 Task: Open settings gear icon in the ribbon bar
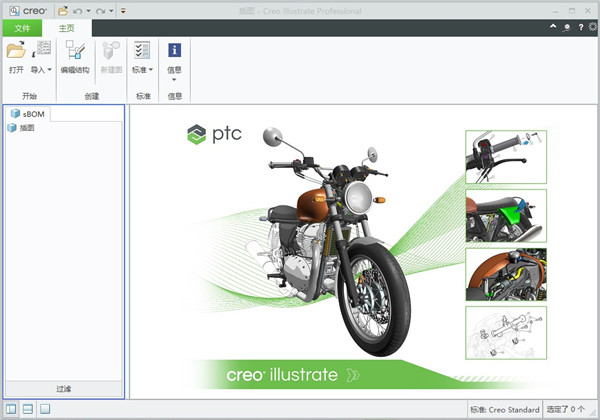[593, 27]
